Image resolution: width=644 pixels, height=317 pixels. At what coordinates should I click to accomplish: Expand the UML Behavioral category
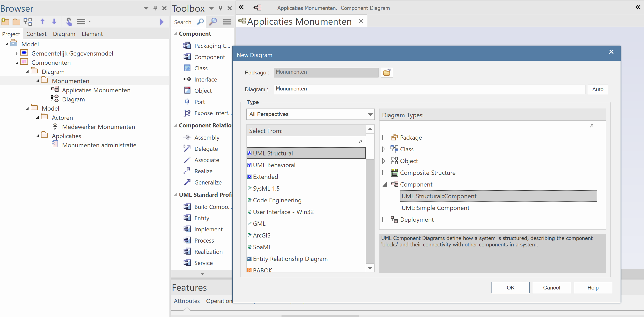click(274, 165)
